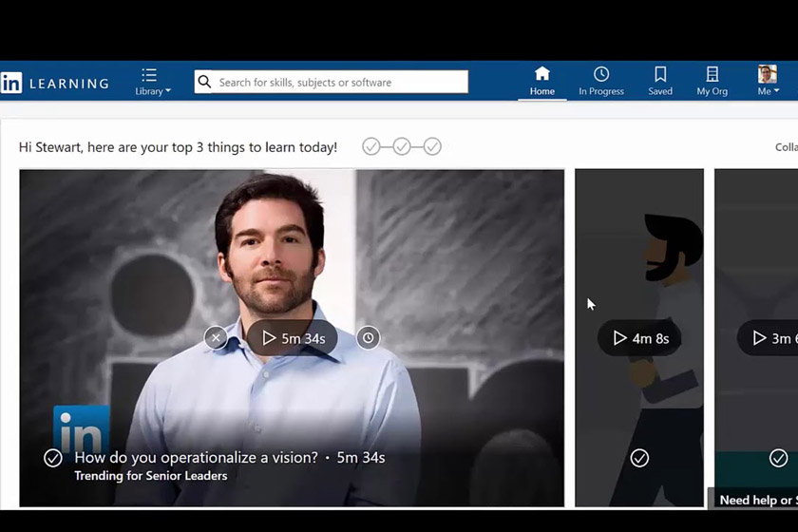The width and height of the screenshot is (798, 532).
Task: Click the LinkedIn Learning logo
Action: point(54,83)
